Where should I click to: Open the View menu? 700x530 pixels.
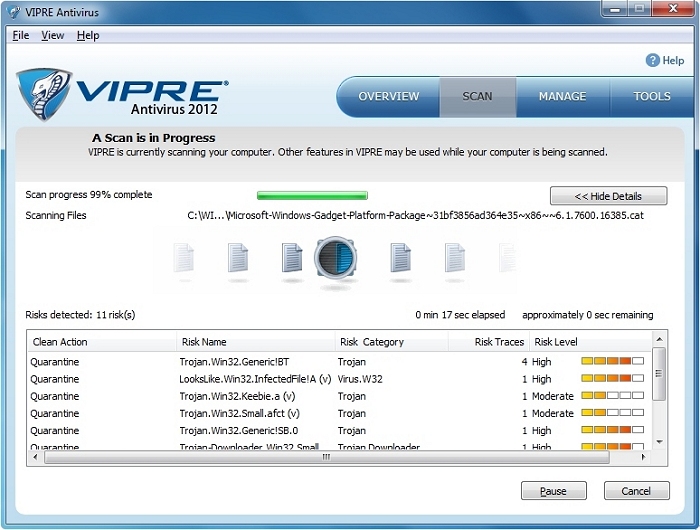(53, 35)
